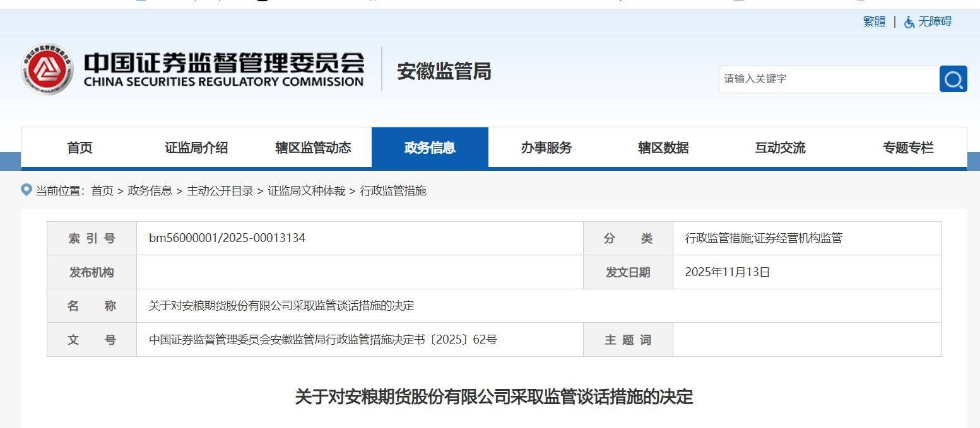Click the blue location pin icon
The image size is (980, 428).
pos(25,190)
